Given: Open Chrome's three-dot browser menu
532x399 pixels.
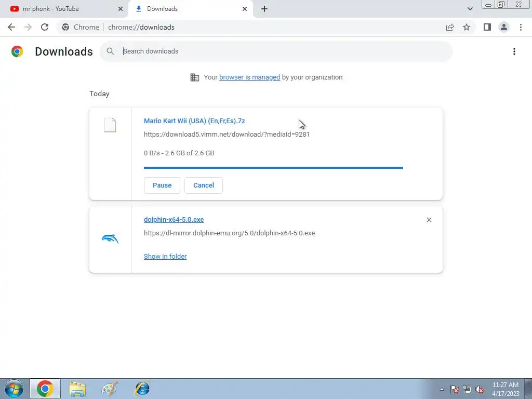Looking at the screenshot, I should pyautogui.click(x=521, y=27).
